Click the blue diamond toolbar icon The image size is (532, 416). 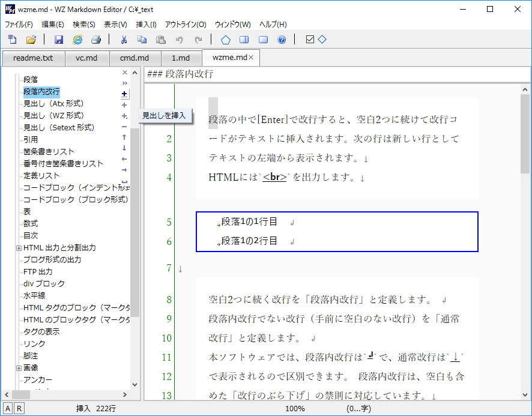pos(322,40)
